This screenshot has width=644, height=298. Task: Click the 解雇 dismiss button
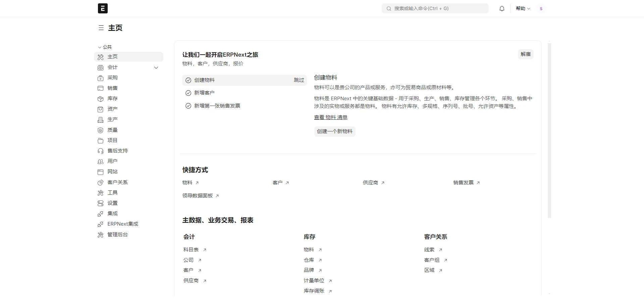pos(526,54)
